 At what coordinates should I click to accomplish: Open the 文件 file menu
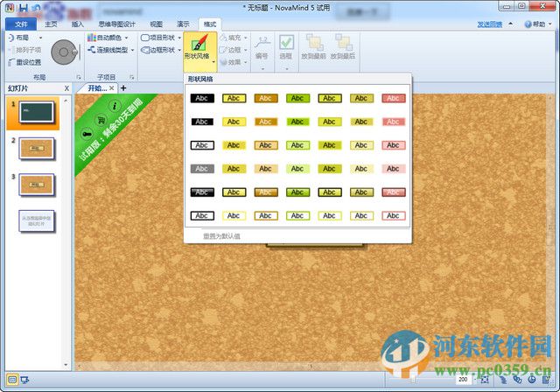point(21,24)
